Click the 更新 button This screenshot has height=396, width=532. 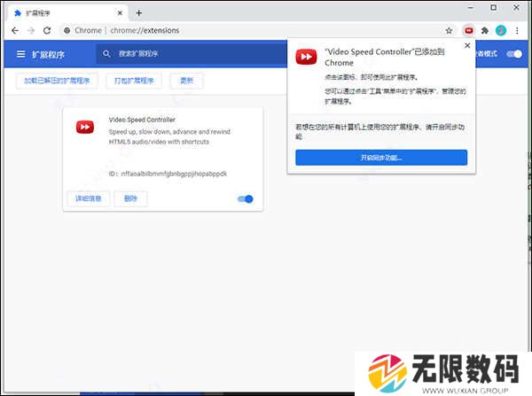(x=186, y=81)
